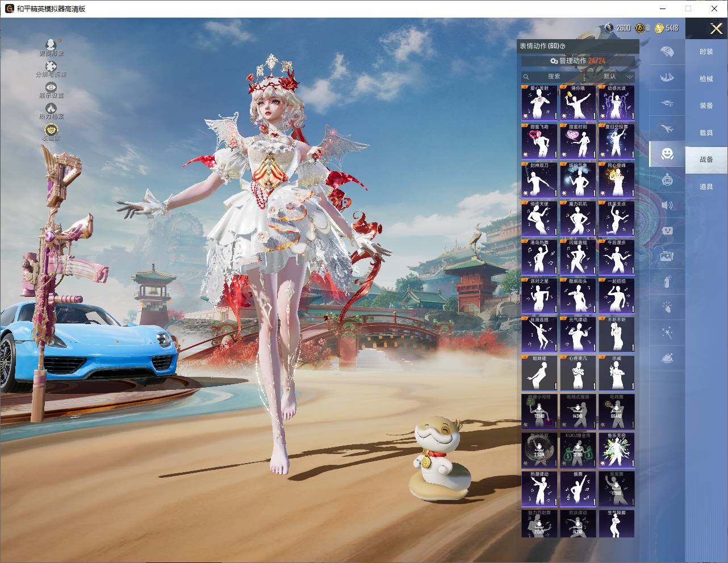
Task: Click the help icon beside 表情动作
Action: 563,46
